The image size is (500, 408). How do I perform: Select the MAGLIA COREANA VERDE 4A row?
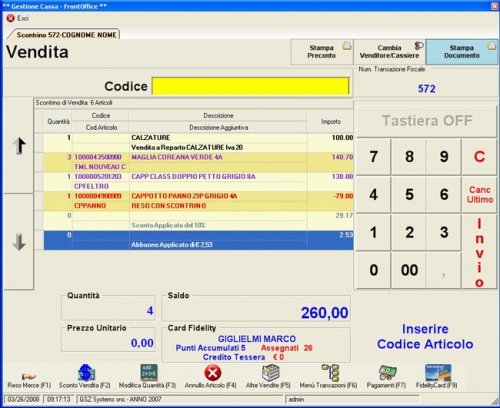198,162
